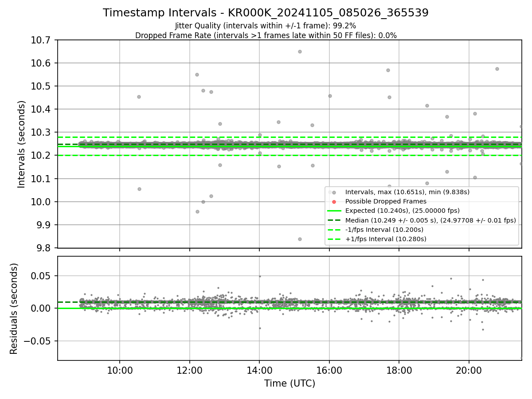Click the 'Dropped Frame Rate' 0.0% subtitle line
532x399 pixels.
click(266, 35)
